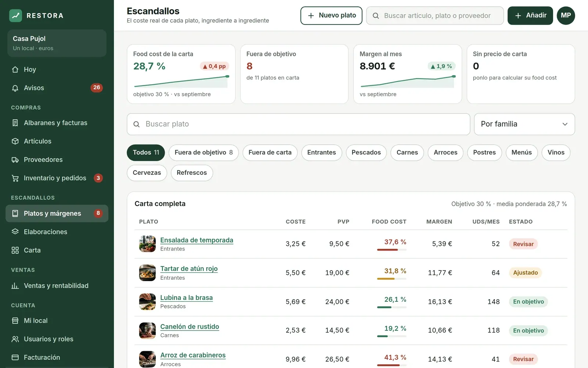The image size is (588, 368).
Task: Open Avisos via the bell icon
Action: [15, 88]
